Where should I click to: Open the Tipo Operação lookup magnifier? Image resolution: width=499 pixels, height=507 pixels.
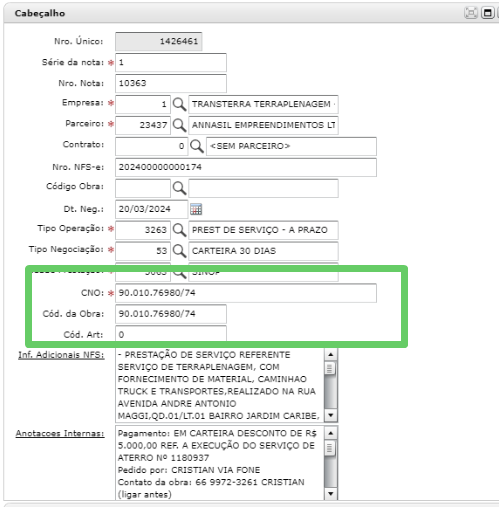(179, 230)
